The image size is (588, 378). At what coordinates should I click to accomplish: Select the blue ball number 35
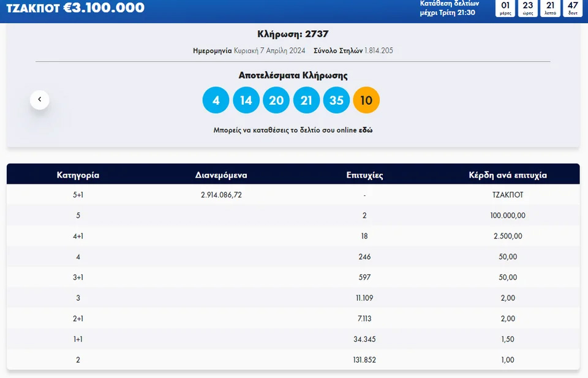pyautogui.click(x=336, y=100)
